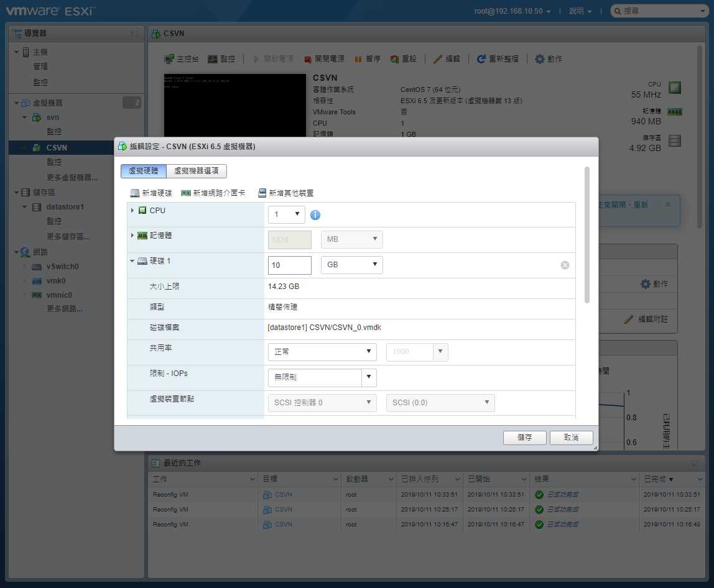The width and height of the screenshot is (714, 588).
Task: Open the SCSI (0:0) dropdown
Action: click(x=440, y=403)
